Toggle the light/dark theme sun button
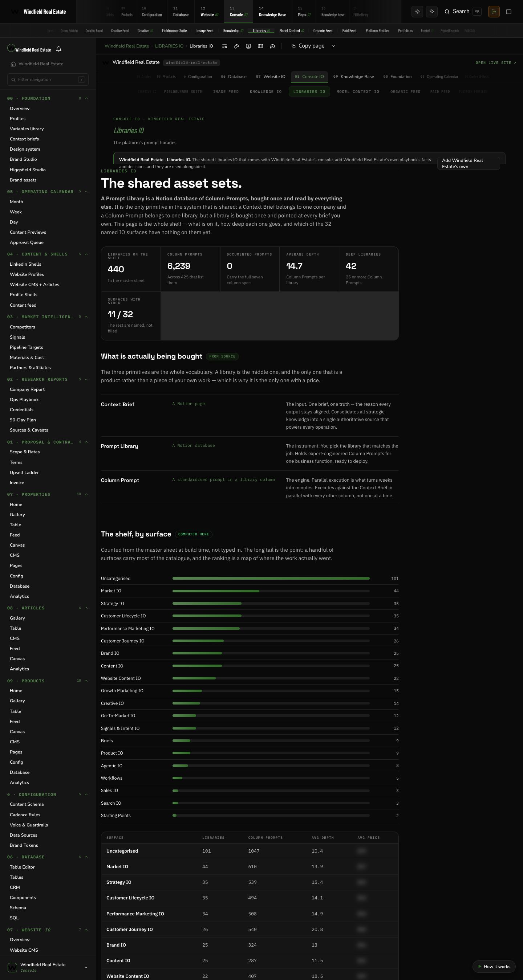 [417, 11]
